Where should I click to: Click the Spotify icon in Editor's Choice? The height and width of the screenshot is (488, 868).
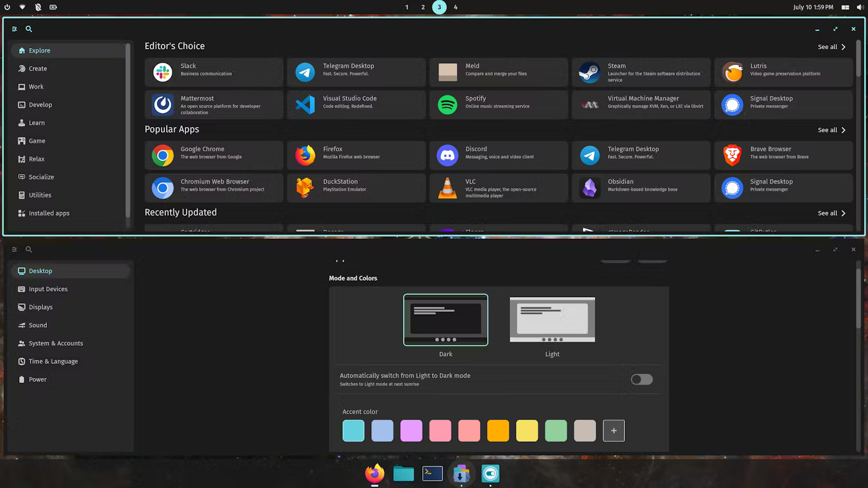click(x=447, y=104)
